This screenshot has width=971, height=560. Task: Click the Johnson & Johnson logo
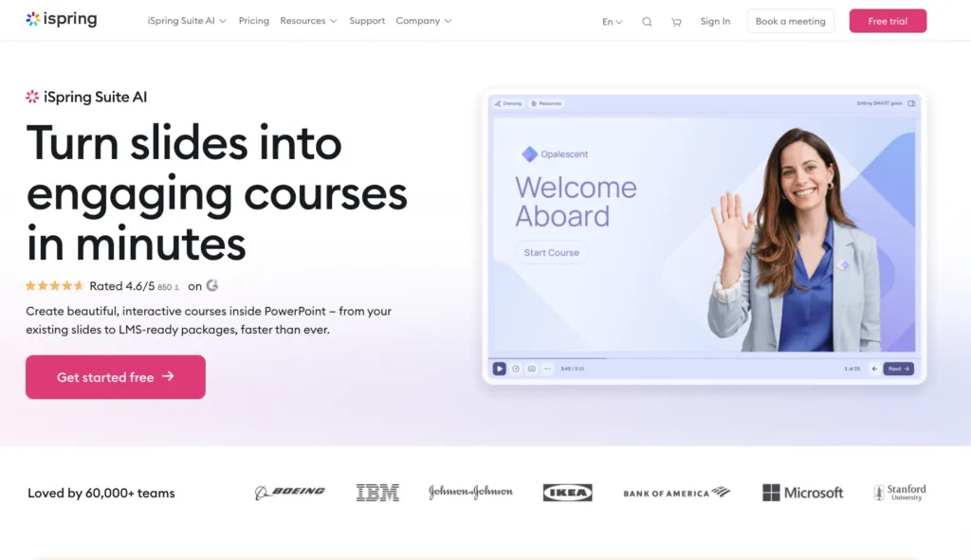click(x=470, y=492)
